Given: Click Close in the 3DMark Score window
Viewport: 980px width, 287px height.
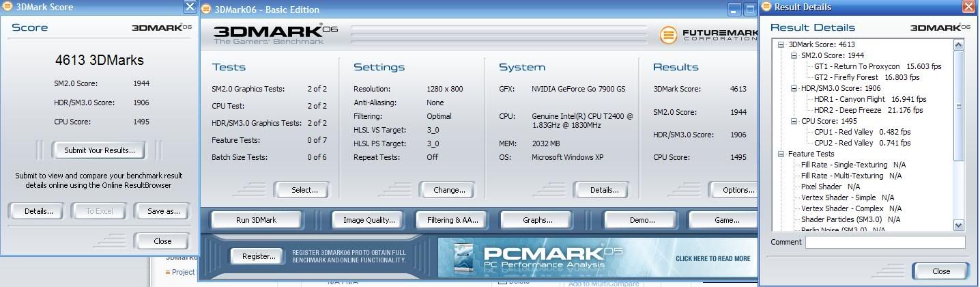Looking at the screenshot, I should [162, 241].
